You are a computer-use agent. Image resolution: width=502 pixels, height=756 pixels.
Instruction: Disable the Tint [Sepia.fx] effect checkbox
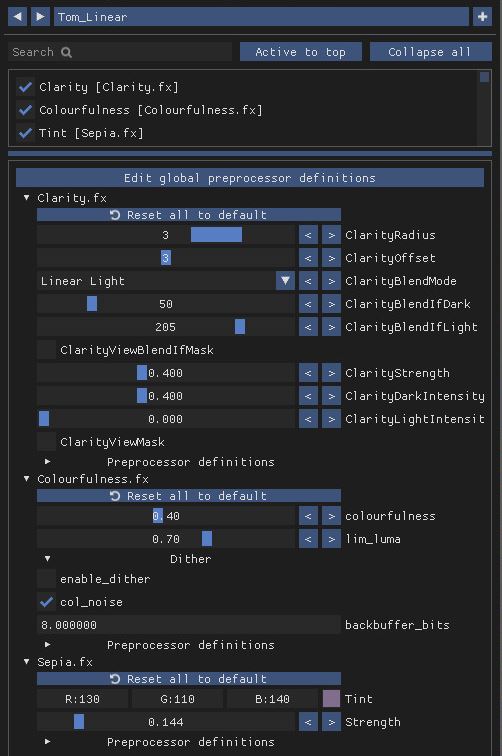click(x=25, y=133)
